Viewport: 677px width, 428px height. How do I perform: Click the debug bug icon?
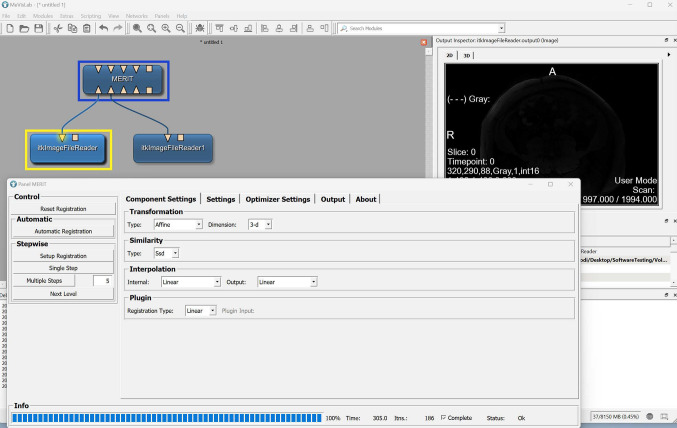click(x=201, y=28)
